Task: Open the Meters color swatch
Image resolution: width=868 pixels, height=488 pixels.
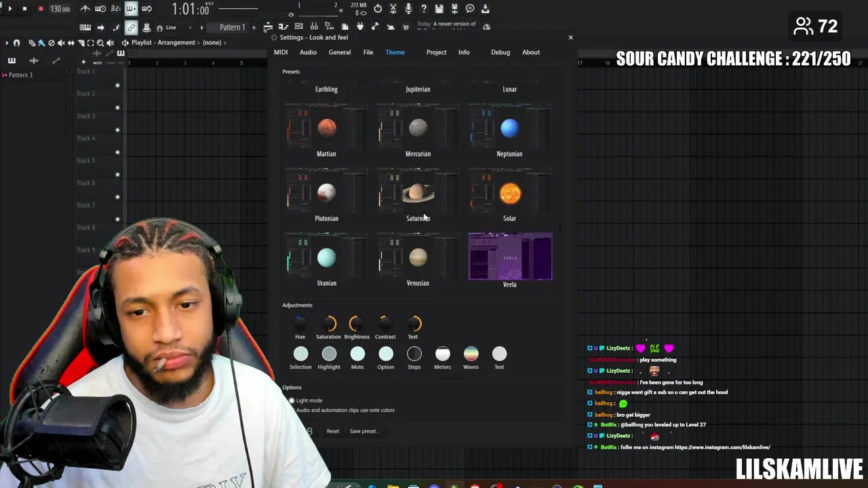Action: pyautogui.click(x=442, y=354)
